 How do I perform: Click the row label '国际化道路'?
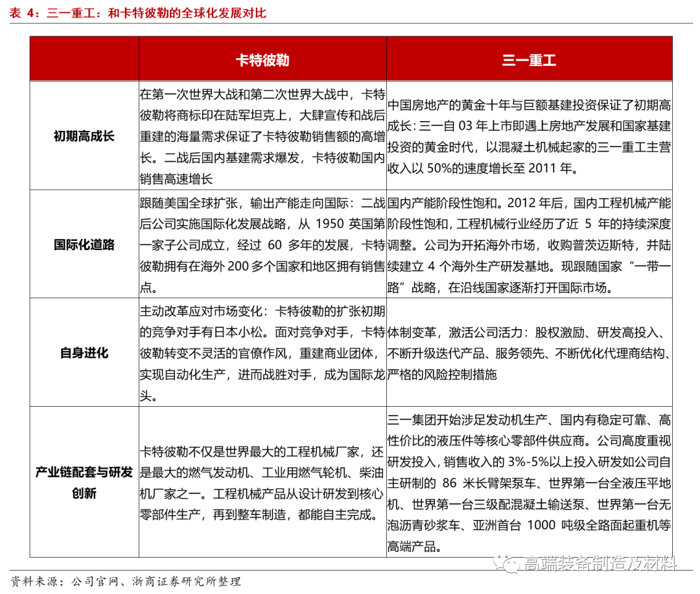[84, 245]
